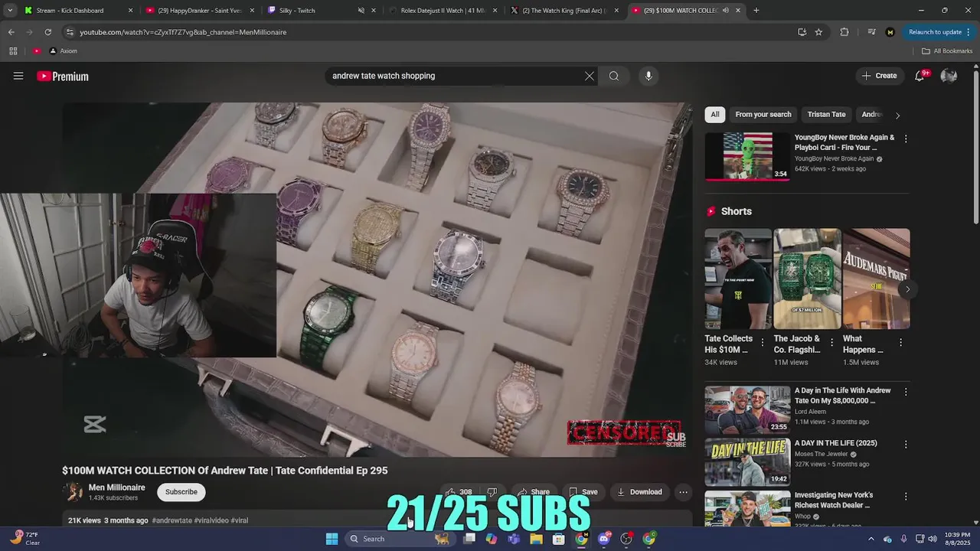The image size is (980, 551).
Task: Open the Chrome profile avatar
Action: (x=890, y=32)
